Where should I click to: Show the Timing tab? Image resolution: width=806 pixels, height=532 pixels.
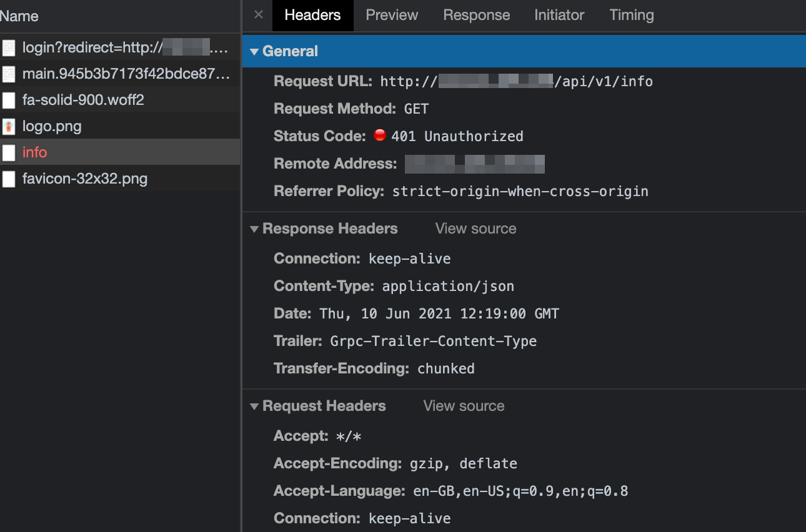pos(631,15)
